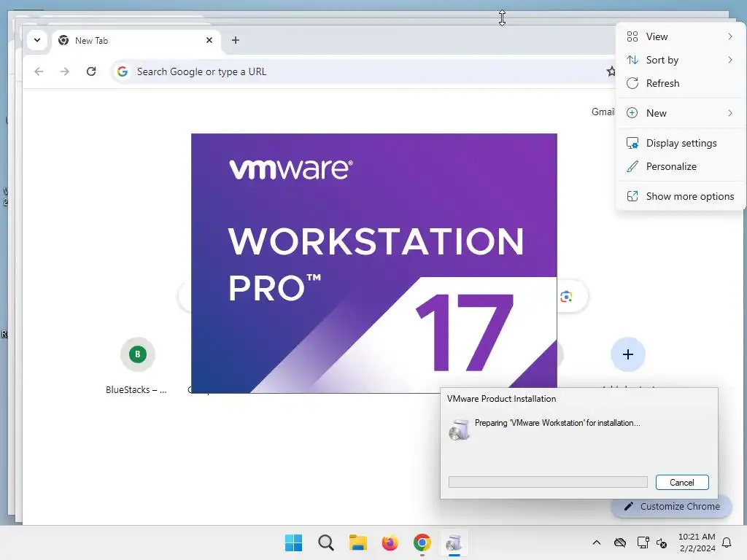The height and width of the screenshot is (560, 747).
Task: Open a new Chrome tab with plus
Action: tap(236, 41)
